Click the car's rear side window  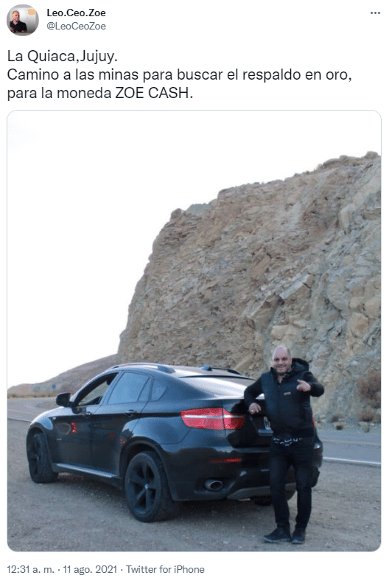click(127, 388)
